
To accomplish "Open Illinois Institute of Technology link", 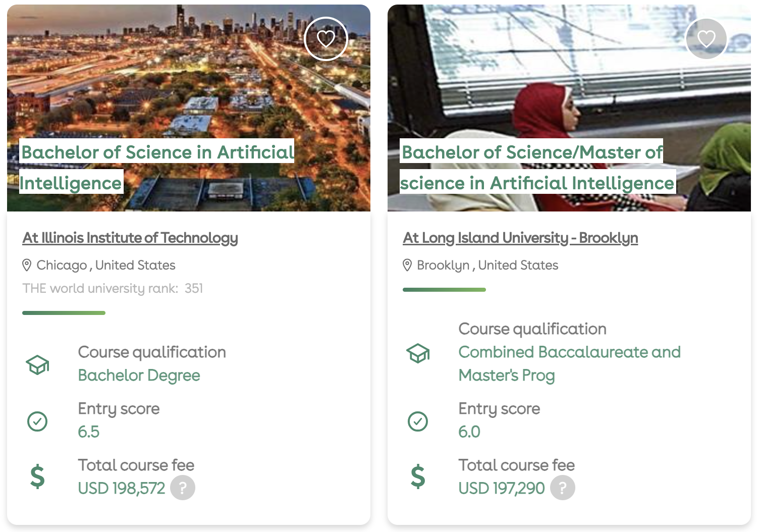I will click(130, 238).
